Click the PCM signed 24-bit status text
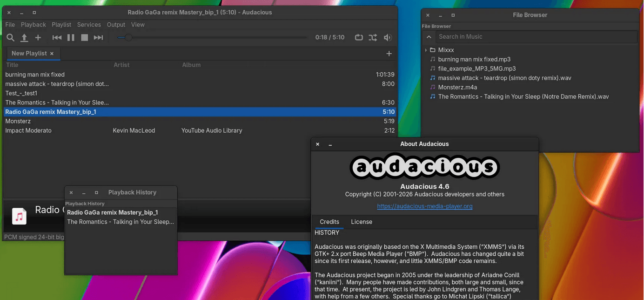Viewport: 644px width, 300px height. (x=34, y=237)
